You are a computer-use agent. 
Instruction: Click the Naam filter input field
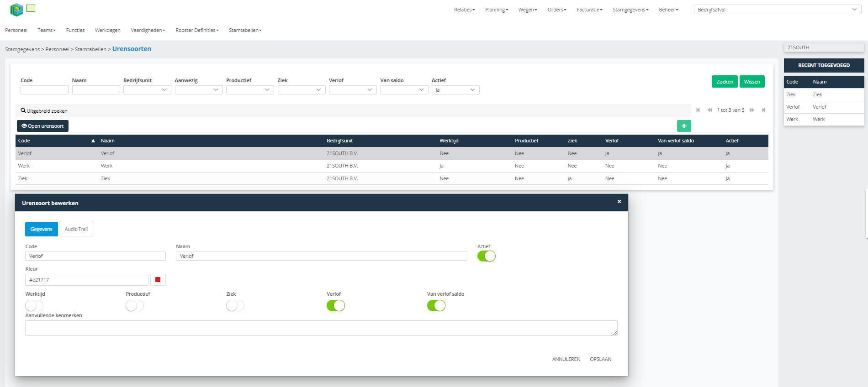point(96,90)
